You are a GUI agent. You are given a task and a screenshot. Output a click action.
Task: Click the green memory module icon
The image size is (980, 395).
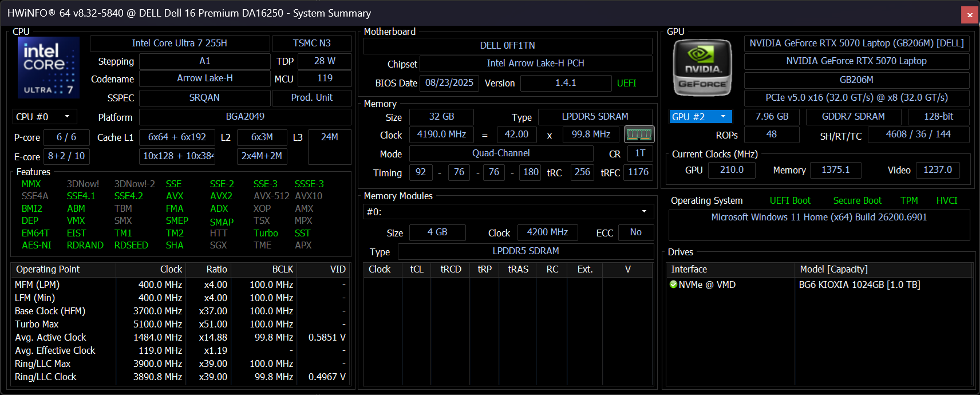[x=639, y=135]
